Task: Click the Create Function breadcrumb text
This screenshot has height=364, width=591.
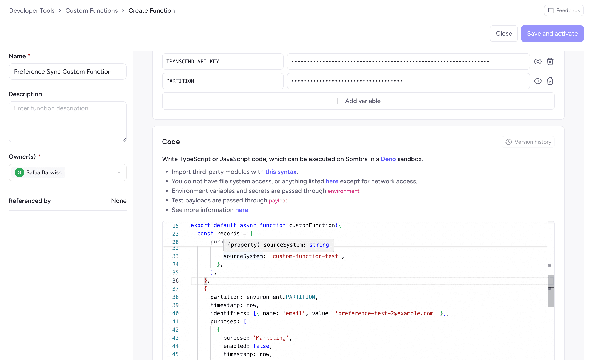Action: pyautogui.click(x=151, y=11)
